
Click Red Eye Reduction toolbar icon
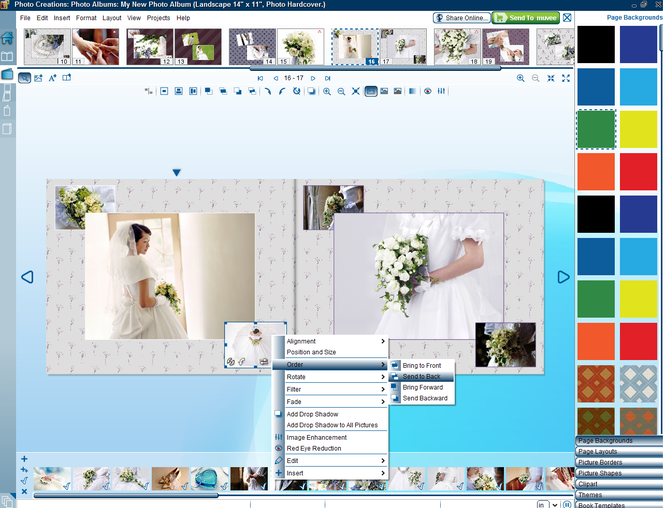[x=428, y=91]
